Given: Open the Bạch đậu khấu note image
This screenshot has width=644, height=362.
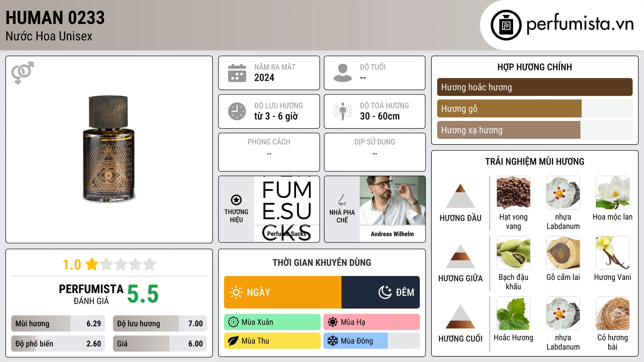Looking at the screenshot, I should point(514,253).
